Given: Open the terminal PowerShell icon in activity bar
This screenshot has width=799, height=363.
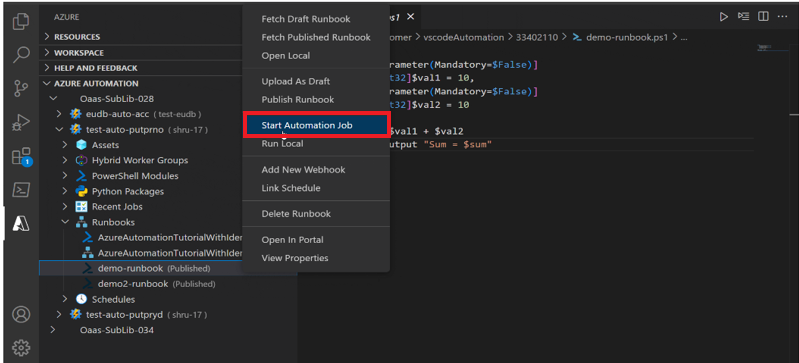Looking at the screenshot, I should tap(20, 190).
